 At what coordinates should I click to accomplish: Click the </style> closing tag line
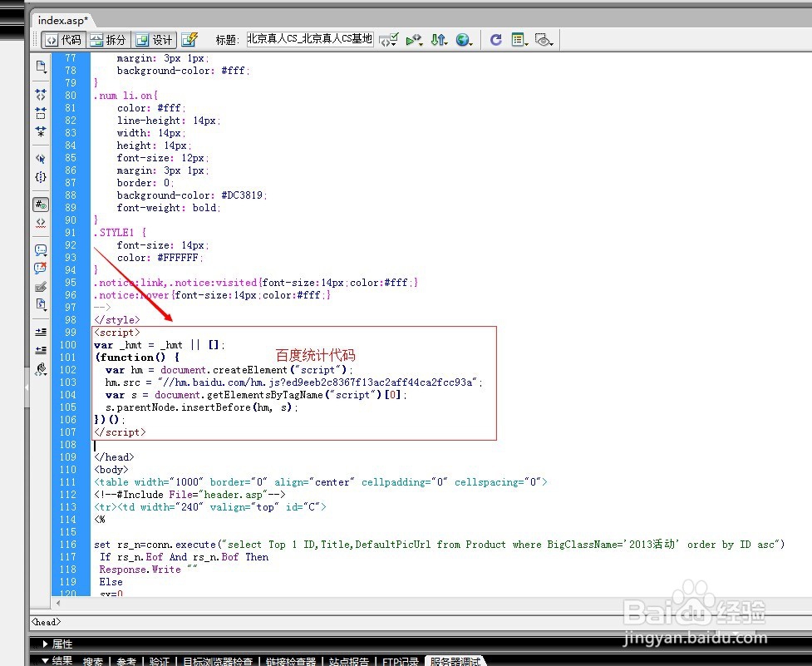click(x=116, y=320)
